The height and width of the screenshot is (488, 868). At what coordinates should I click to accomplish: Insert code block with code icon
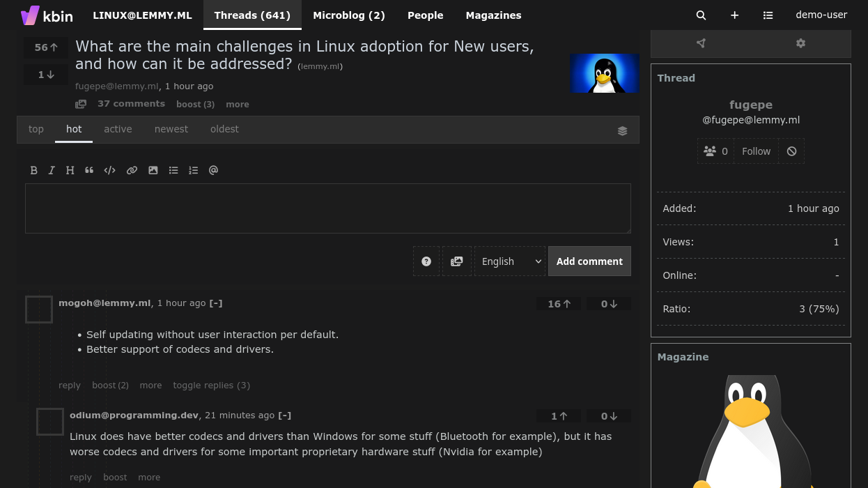(109, 170)
